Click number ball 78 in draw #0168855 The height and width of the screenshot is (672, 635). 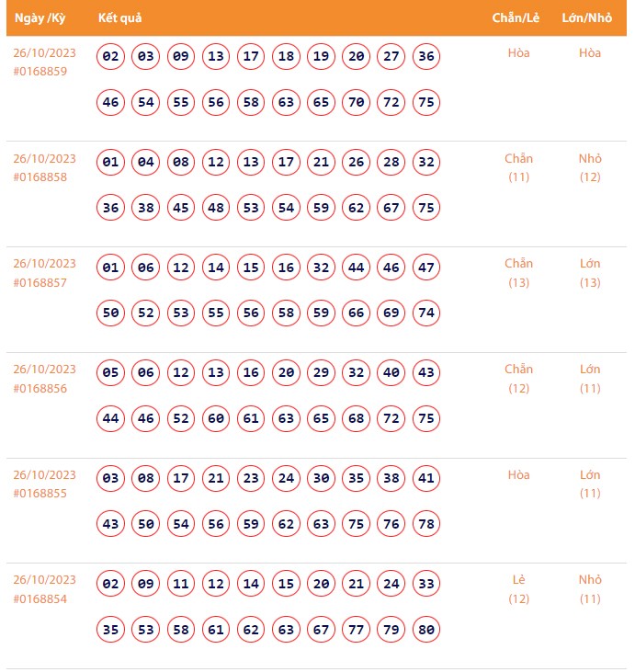tap(426, 524)
